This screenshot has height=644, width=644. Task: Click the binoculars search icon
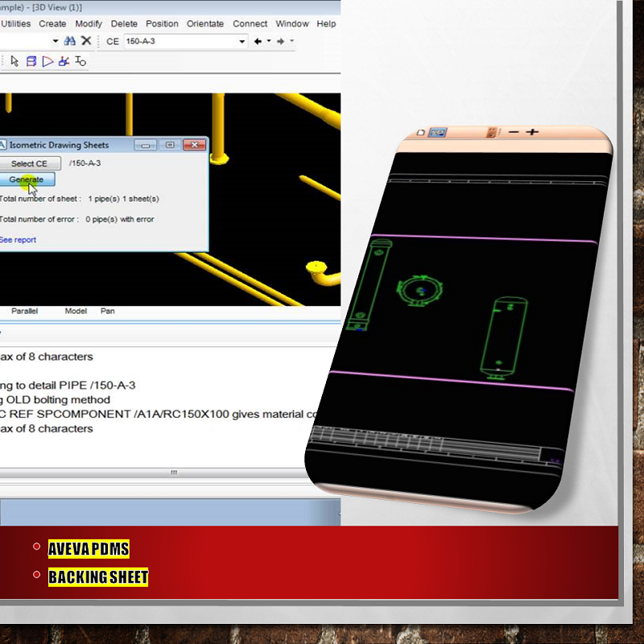(70, 41)
